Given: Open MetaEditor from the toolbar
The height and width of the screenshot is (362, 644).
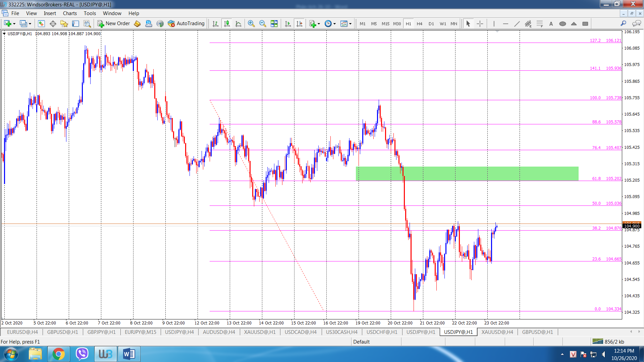Looking at the screenshot, I should 137,23.
